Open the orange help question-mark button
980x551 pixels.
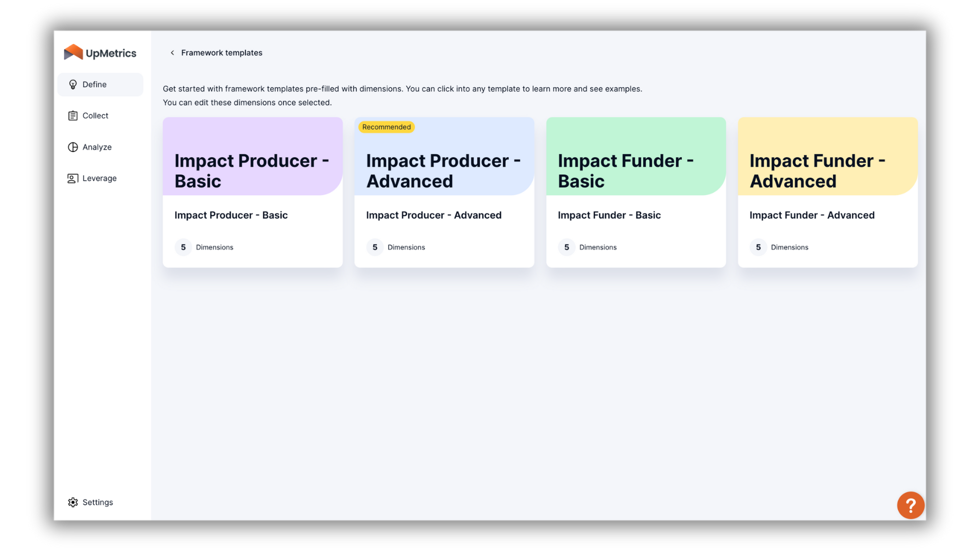click(911, 505)
